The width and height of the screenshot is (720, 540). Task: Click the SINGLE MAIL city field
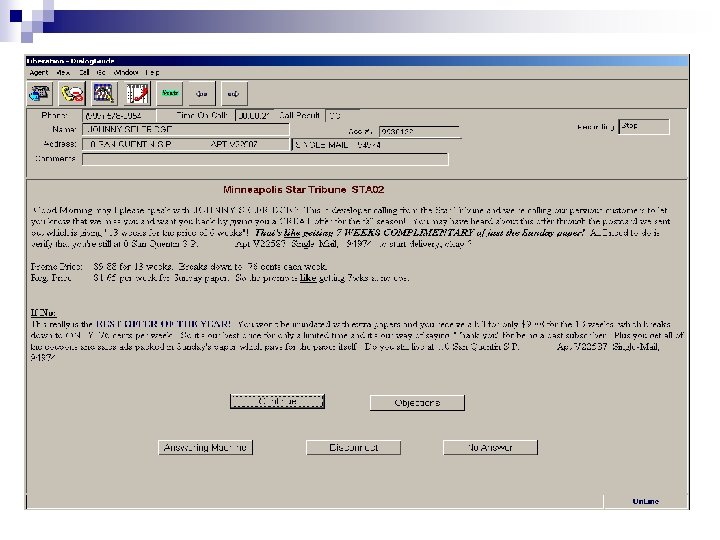click(376, 145)
